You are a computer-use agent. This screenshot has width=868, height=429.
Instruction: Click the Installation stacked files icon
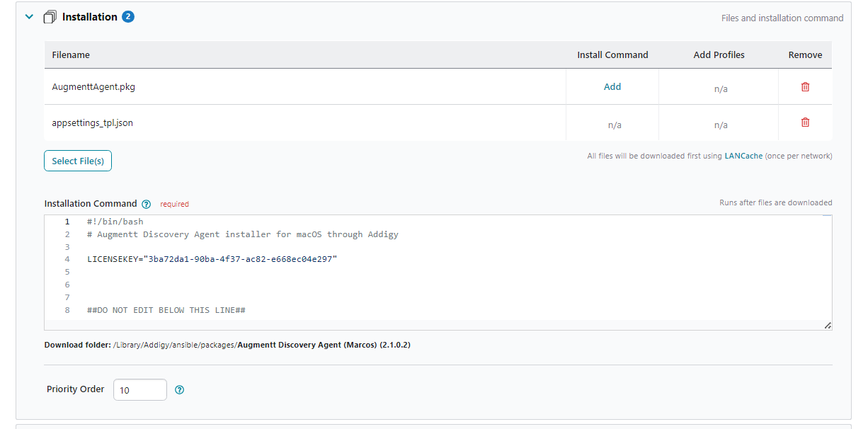(50, 17)
